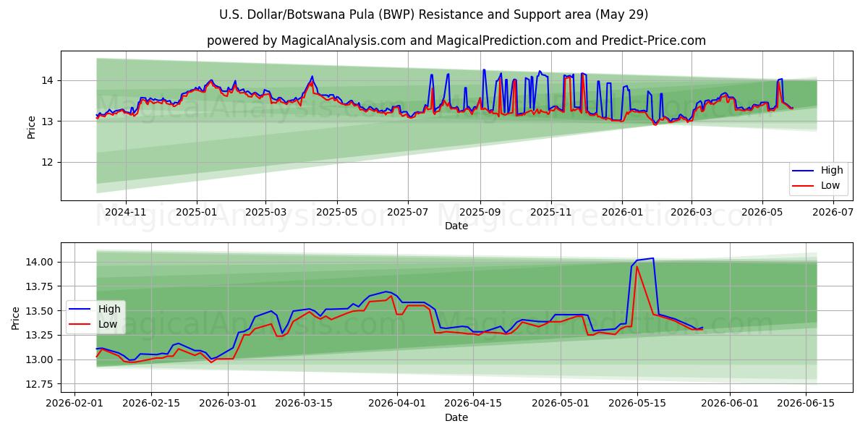
Task: Click the 2025-03 date label on upper chart
Action: tap(265, 213)
